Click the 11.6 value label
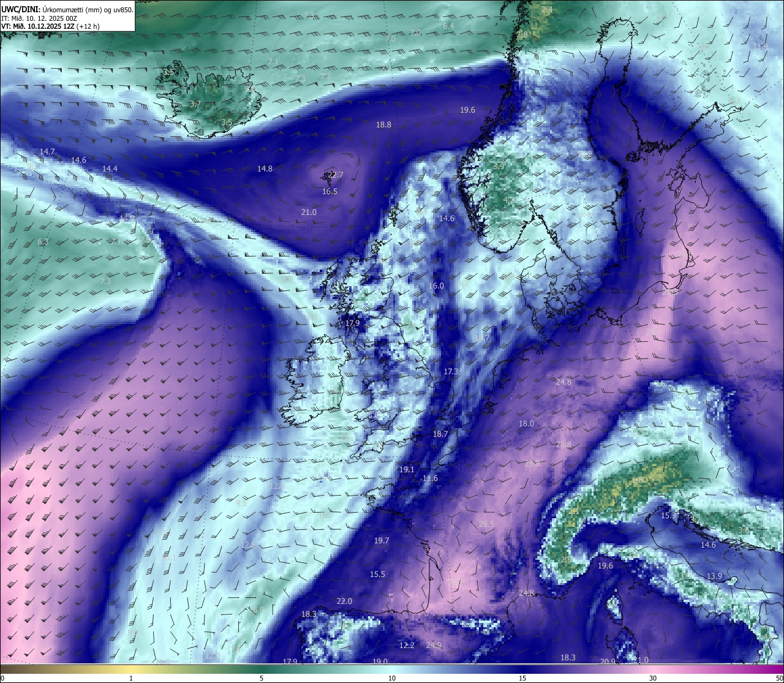The width and height of the screenshot is (784, 683). pyautogui.click(x=430, y=478)
